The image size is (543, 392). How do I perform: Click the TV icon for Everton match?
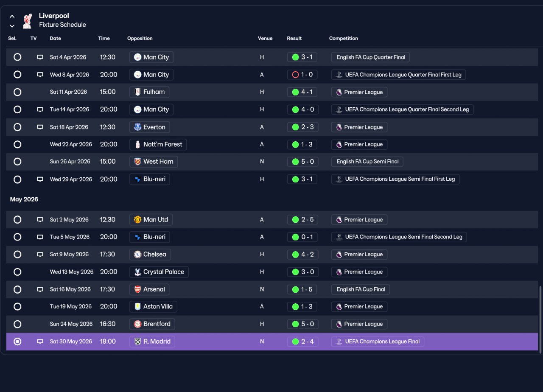[x=40, y=127]
